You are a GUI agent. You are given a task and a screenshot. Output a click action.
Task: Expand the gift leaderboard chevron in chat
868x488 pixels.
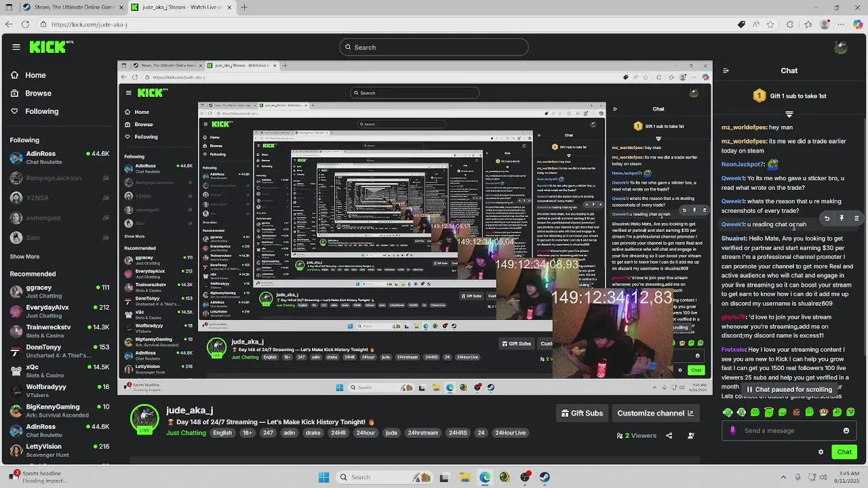(x=789, y=113)
